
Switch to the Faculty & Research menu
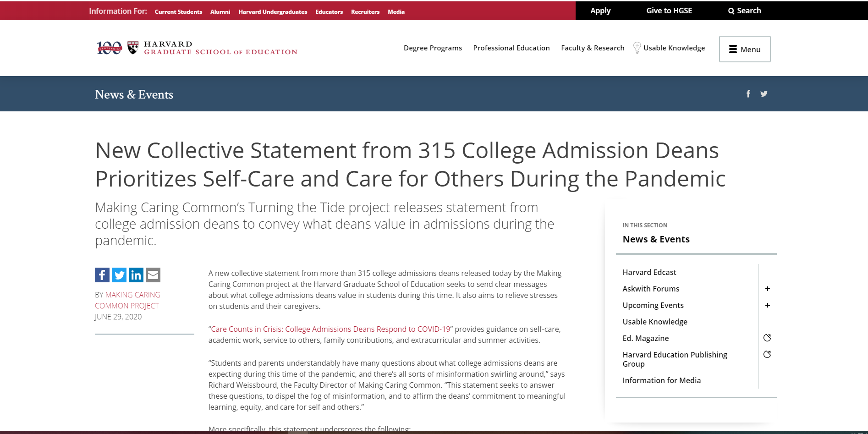point(592,48)
